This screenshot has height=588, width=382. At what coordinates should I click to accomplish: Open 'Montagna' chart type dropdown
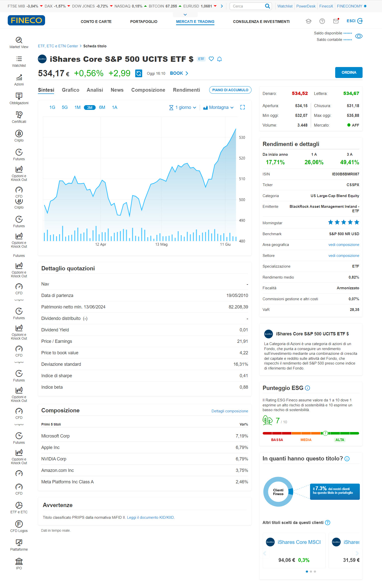218,107
